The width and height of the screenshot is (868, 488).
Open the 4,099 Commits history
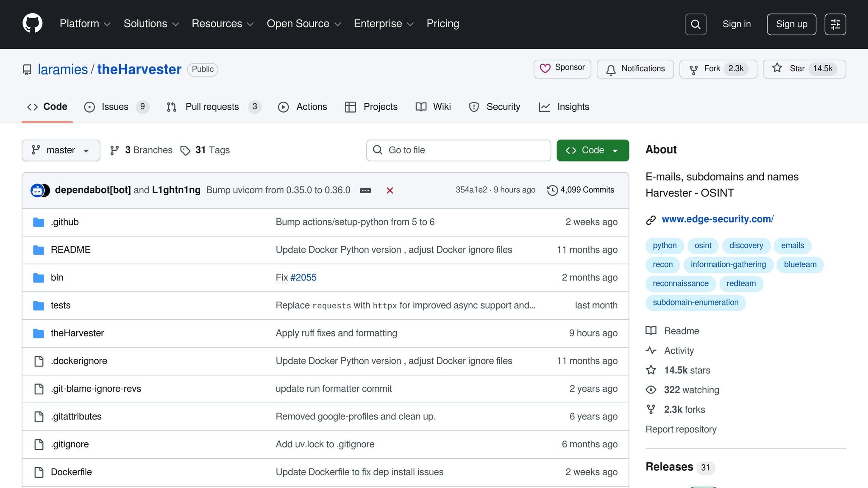pos(581,190)
